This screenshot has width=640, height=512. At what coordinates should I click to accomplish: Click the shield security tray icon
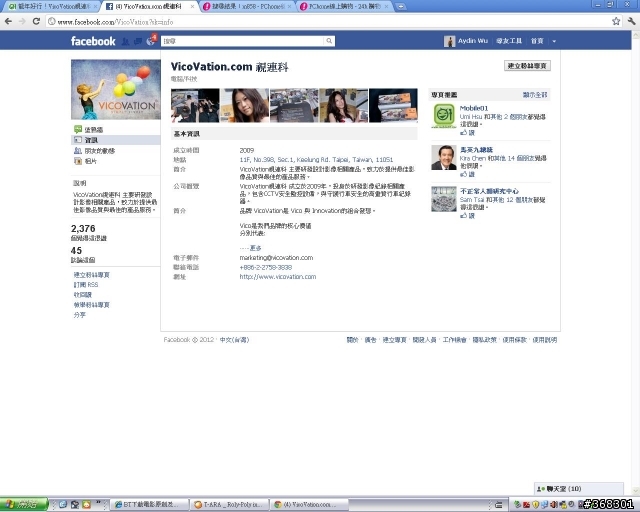(536, 505)
